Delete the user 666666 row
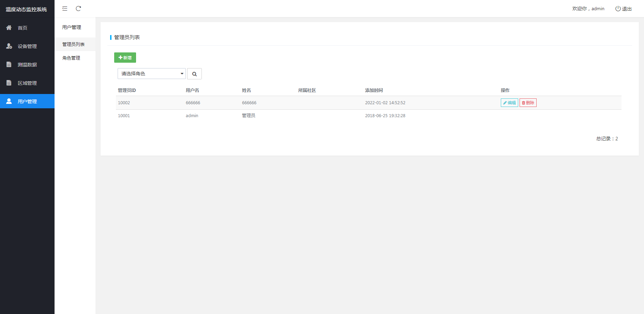Viewport: 644px width, 314px height. coord(528,103)
